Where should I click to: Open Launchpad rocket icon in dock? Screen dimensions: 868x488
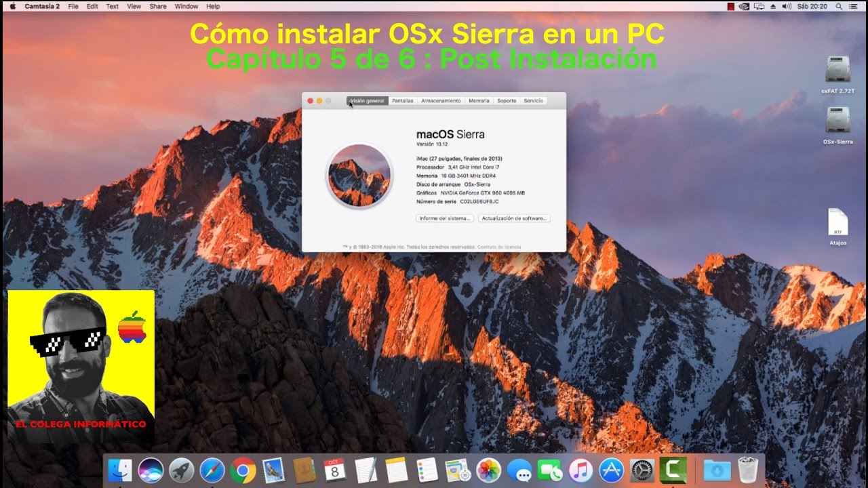click(182, 470)
